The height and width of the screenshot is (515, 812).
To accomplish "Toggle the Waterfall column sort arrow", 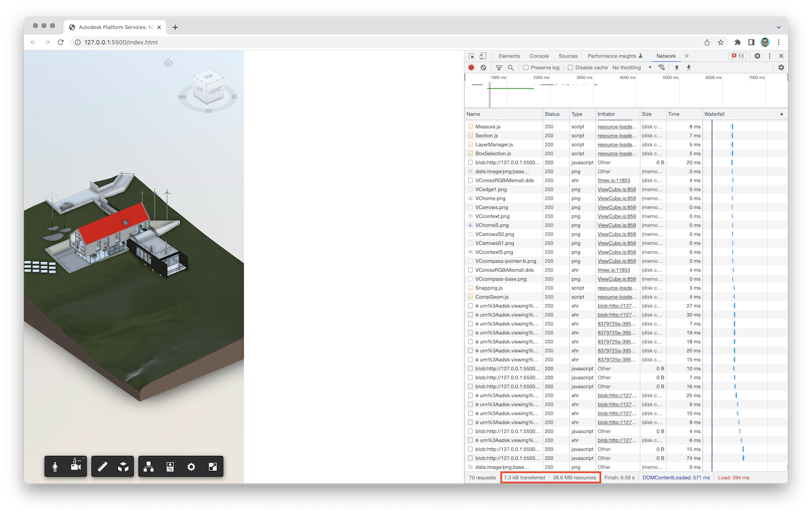I will click(781, 114).
